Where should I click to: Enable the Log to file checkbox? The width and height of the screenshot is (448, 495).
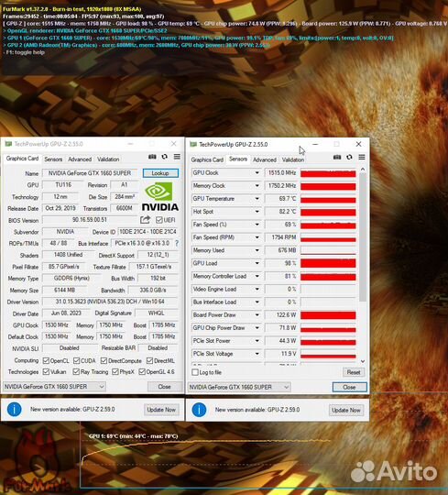[195, 372]
